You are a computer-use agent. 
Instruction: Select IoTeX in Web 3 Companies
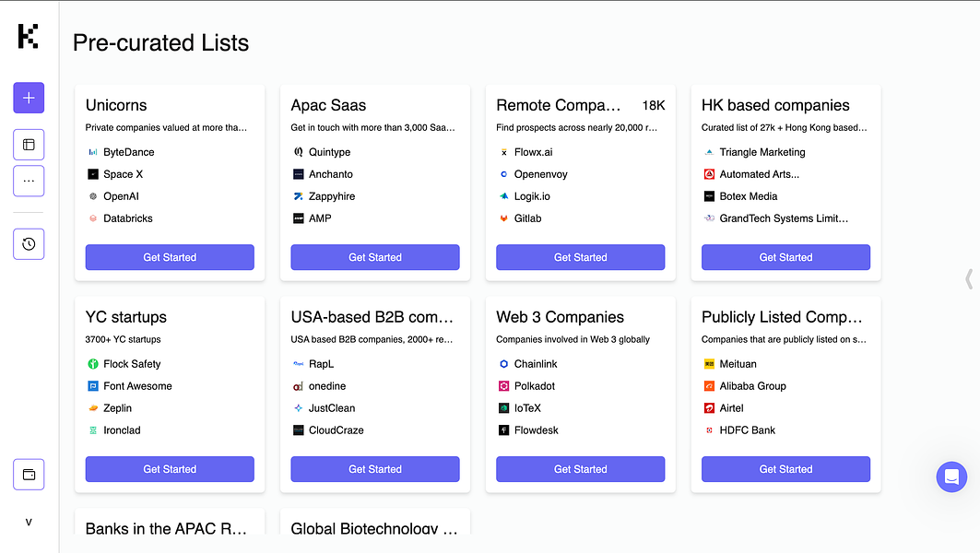point(527,408)
